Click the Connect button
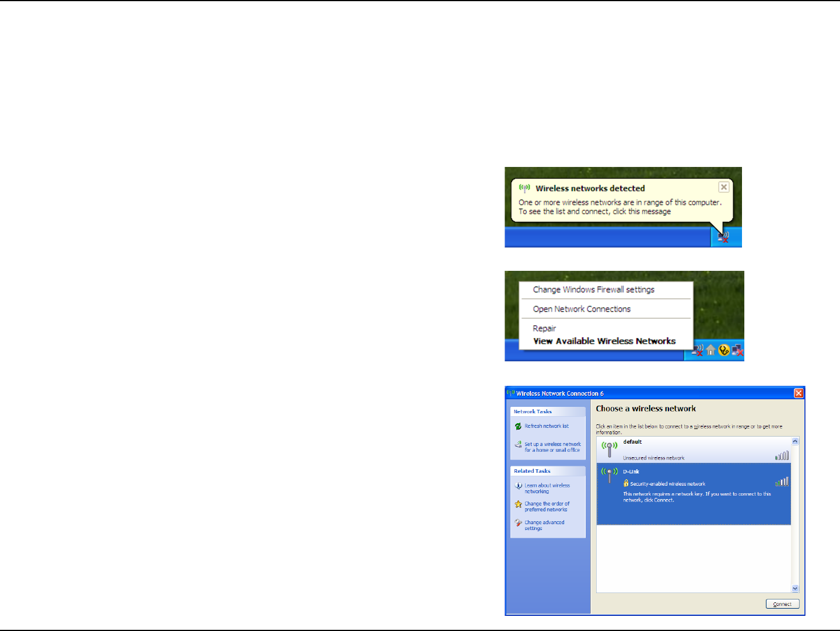 [x=782, y=604]
